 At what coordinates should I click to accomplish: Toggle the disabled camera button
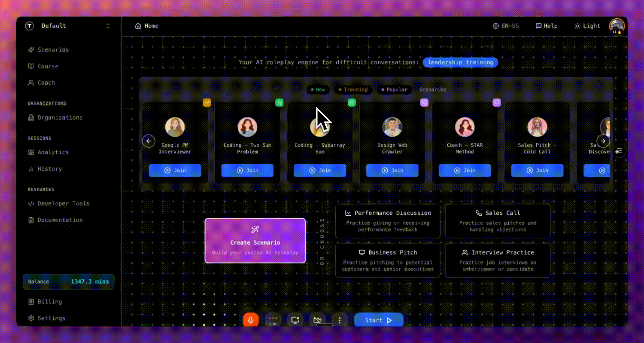[x=317, y=320]
